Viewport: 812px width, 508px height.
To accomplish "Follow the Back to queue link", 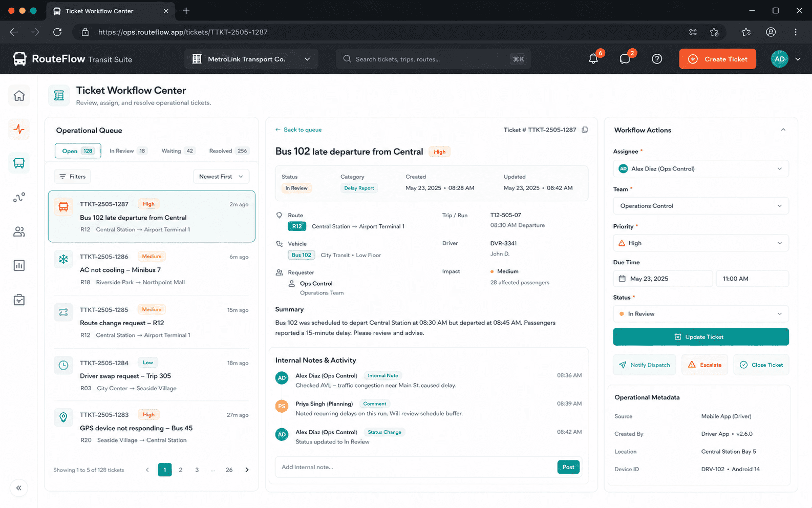I will [298, 130].
